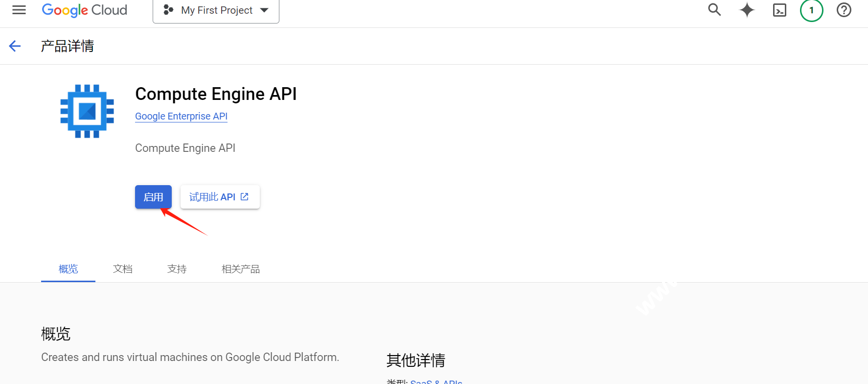Viewport: 868px width, 384px height.
Task: Click the 产品详情 page title
Action: (68, 46)
